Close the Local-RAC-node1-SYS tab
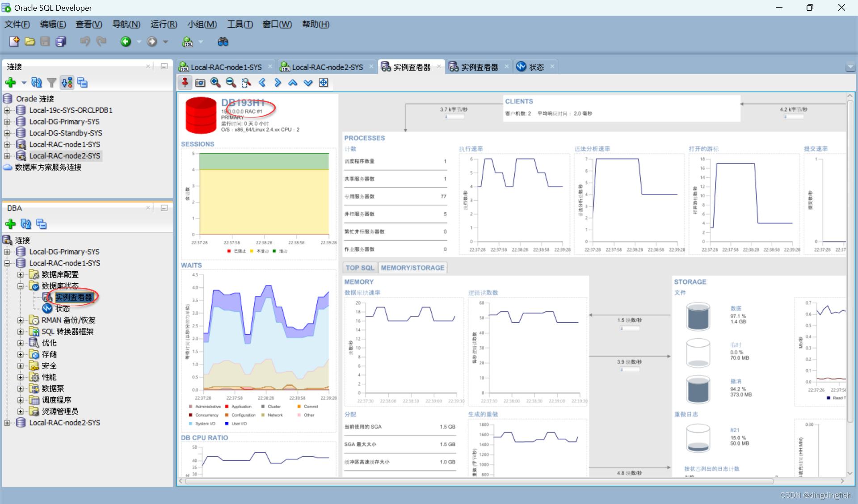The image size is (858, 504). pyautogui.click(x=270, y=66)
